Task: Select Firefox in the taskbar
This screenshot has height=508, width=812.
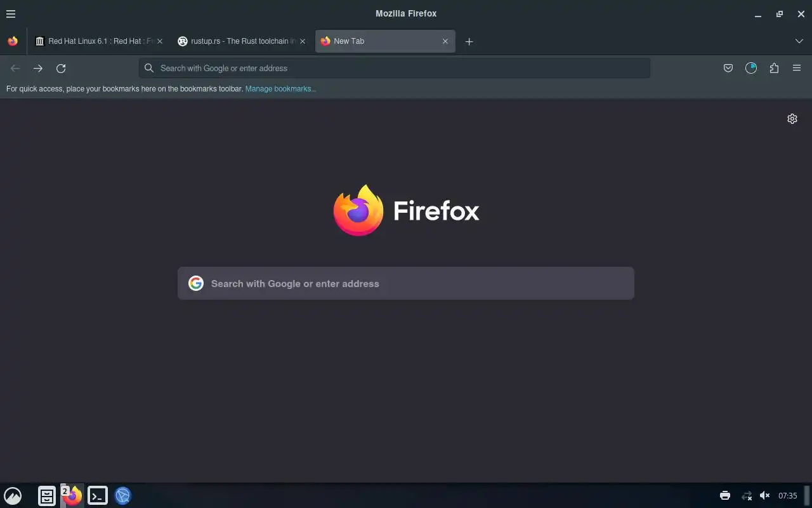Action: coord(72,496)
